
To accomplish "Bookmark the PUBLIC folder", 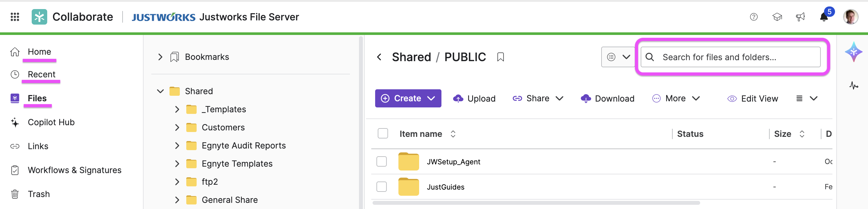I will (500, 57).
